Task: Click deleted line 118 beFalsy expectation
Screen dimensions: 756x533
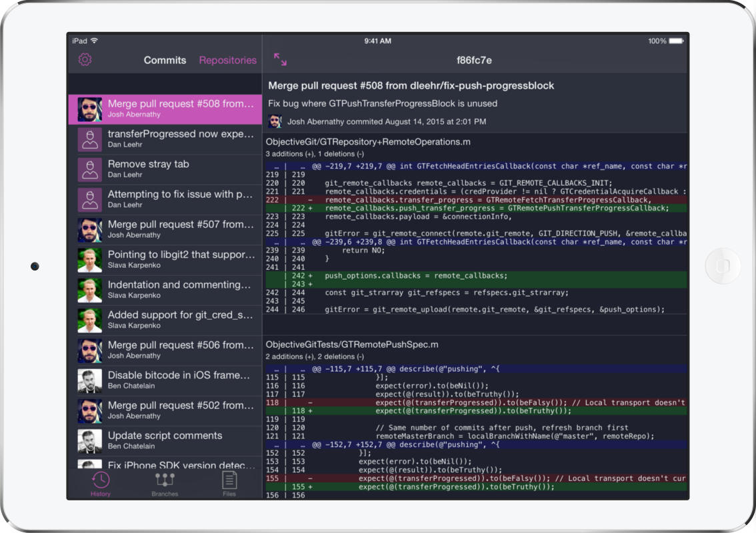Action: tap(475, 402)
